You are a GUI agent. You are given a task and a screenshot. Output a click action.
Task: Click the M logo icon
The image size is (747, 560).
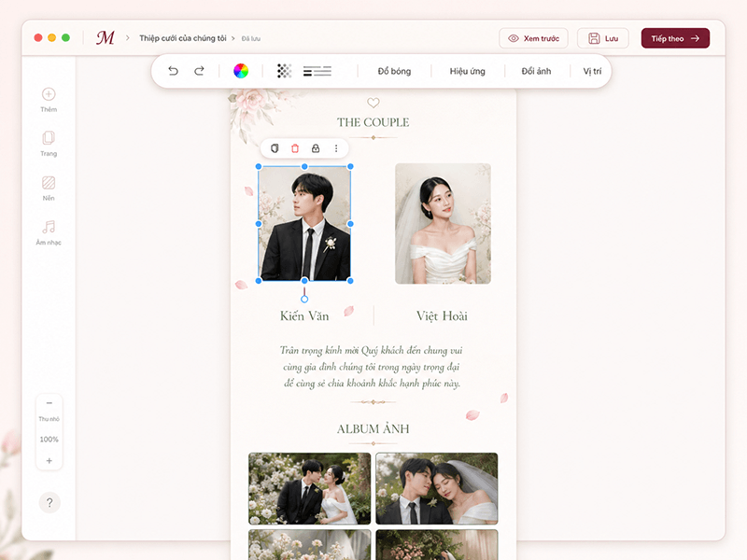(106, 37)
